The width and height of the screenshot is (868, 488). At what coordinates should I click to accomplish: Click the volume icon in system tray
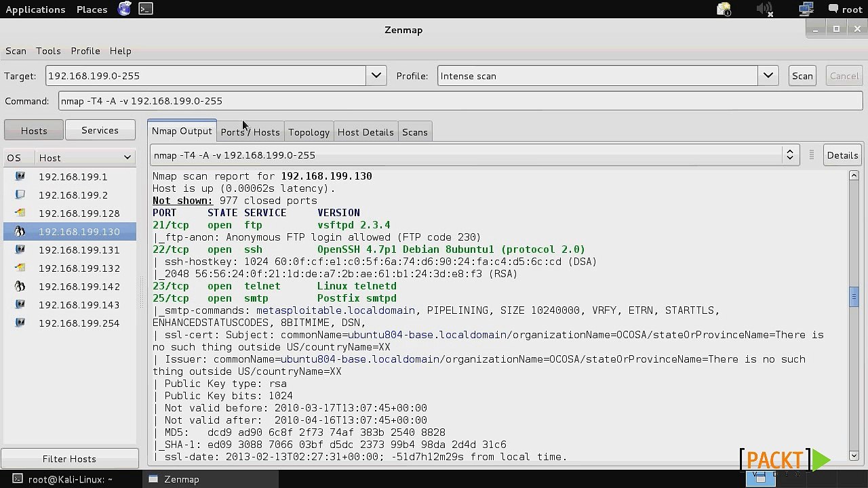pos(764,9)
